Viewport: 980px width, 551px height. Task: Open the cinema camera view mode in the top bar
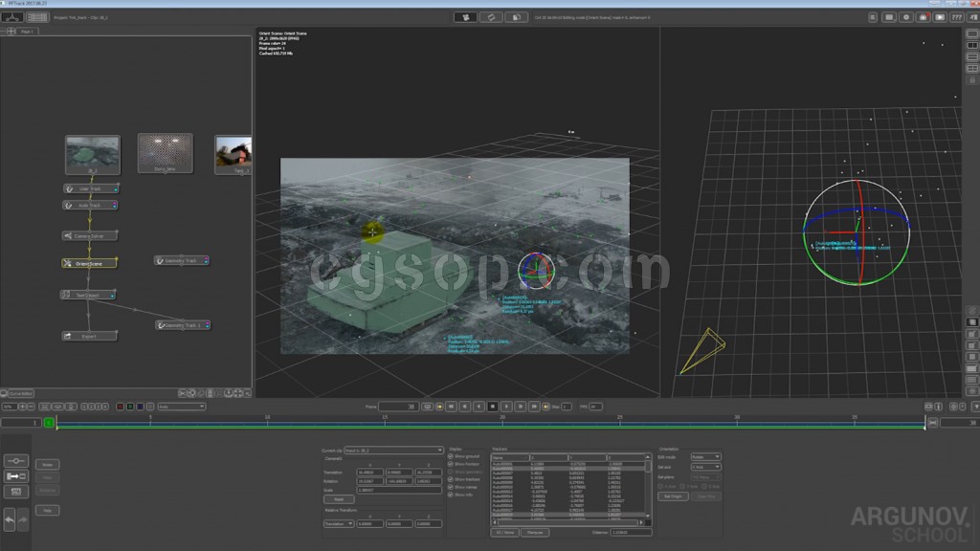[x=465, y=17]
